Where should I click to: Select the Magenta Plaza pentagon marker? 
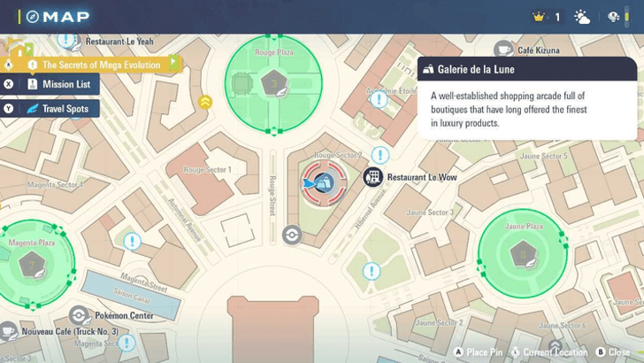[32, 265]
